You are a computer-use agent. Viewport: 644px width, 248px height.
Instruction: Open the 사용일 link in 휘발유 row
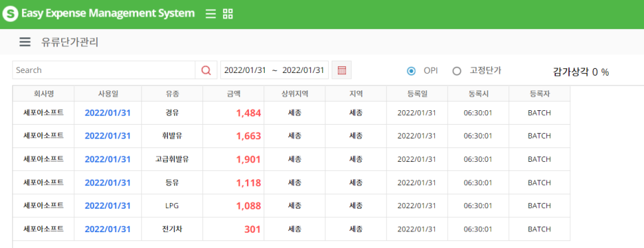[107, 136]
